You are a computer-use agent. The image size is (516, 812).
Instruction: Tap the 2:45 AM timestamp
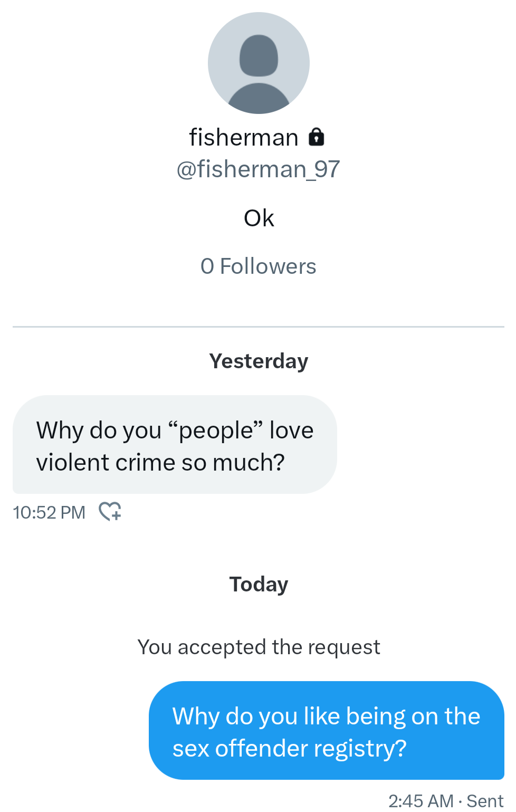[x=421, y=801]
